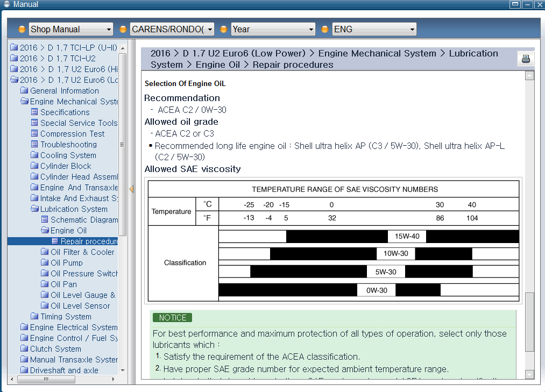Image resolution: width=545 pixels, height=392 pixels.
Task: Click the 10W-30 viscosity label
Action: [x=395, y=254]
